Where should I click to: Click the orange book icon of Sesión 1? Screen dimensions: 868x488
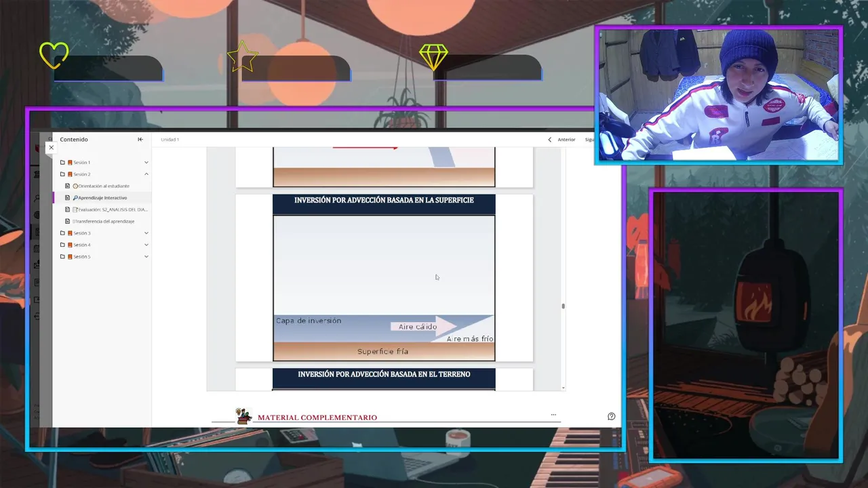[70, 163]
